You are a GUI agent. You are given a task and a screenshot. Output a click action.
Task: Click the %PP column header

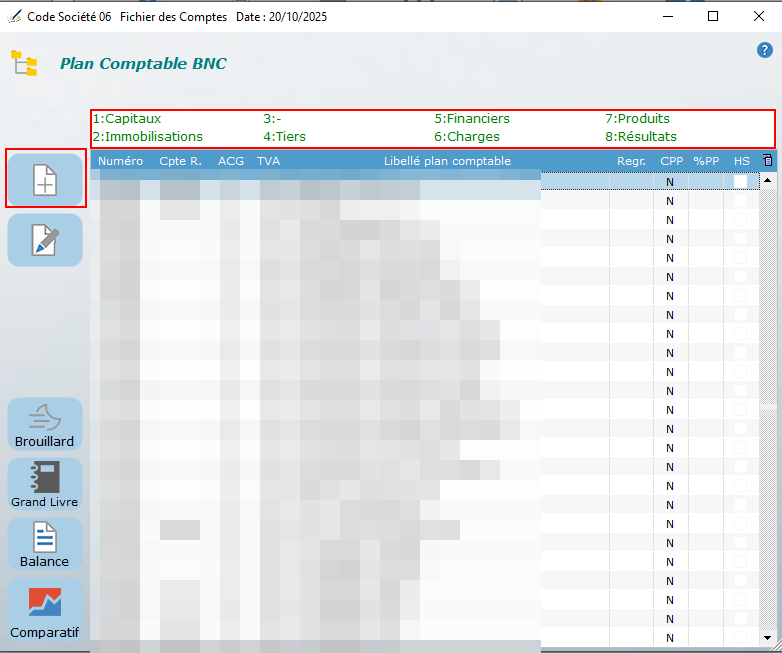pos(706,161)
